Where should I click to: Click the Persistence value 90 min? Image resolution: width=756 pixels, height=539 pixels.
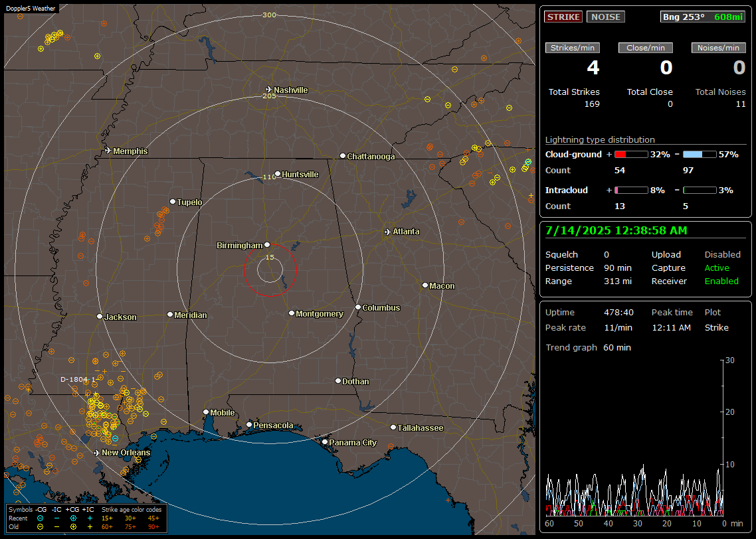618,268
